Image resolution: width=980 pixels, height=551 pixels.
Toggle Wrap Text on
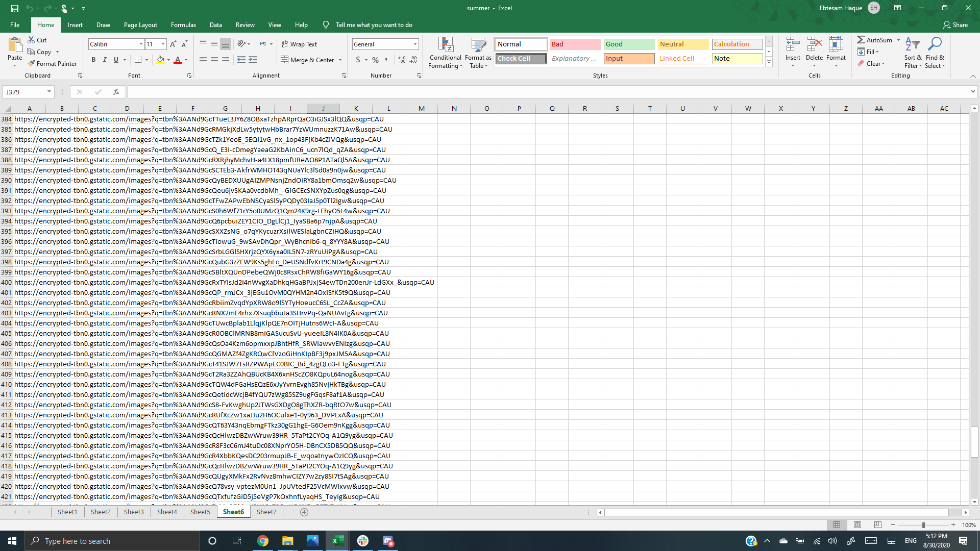299,44
